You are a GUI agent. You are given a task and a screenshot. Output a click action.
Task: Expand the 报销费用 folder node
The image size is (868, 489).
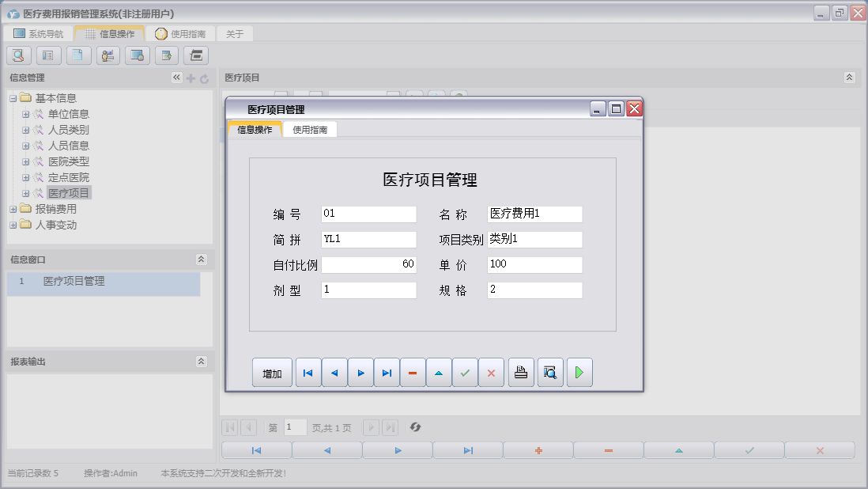pos(13,209)
